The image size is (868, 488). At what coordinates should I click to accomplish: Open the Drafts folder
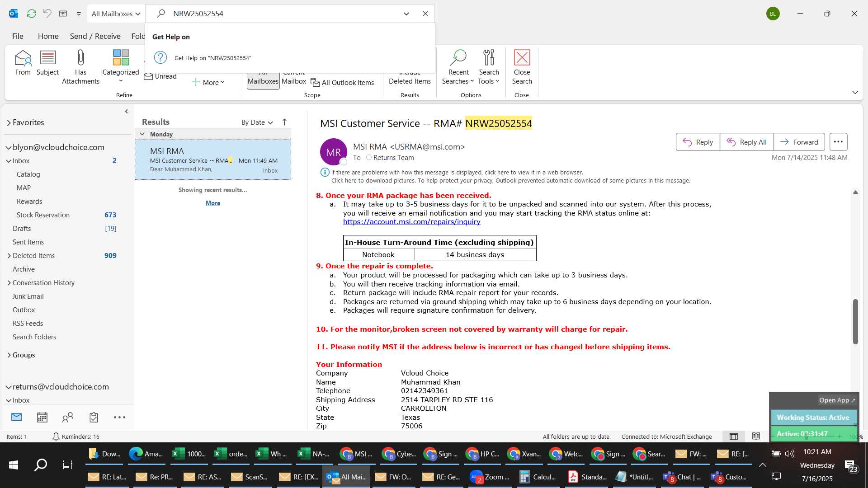coord(22,229)
